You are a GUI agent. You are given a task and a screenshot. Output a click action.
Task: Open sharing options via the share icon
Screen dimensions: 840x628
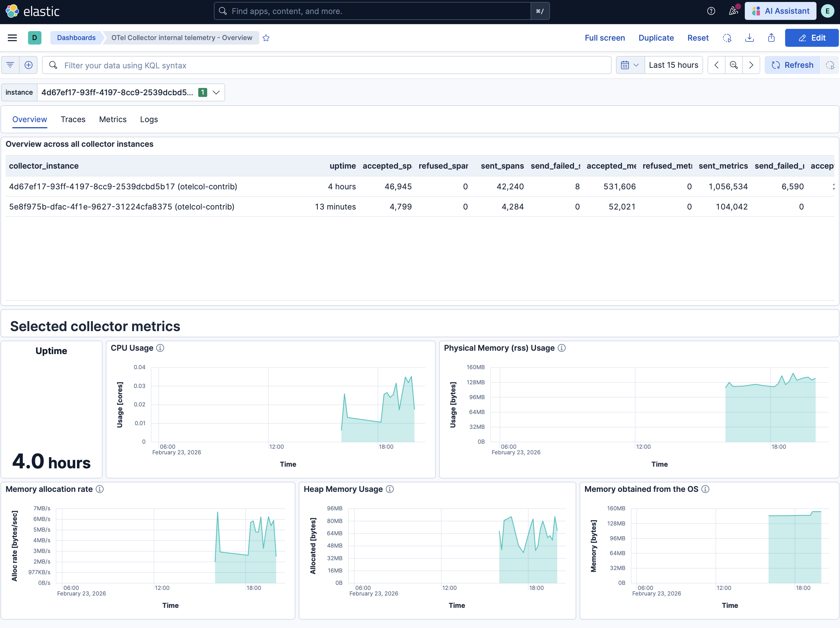point(771,38)
